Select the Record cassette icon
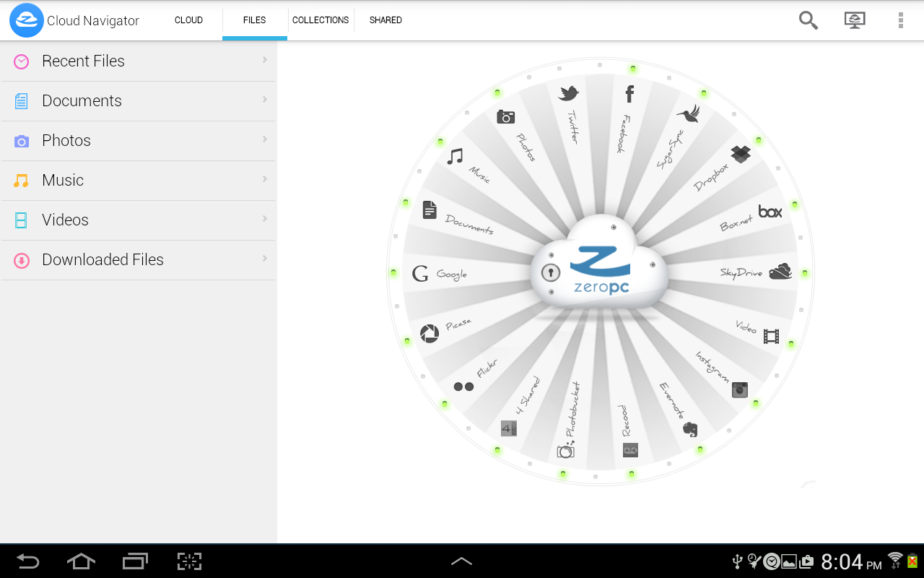The height and width of the screenshot is (578, 924). [630, 450]
